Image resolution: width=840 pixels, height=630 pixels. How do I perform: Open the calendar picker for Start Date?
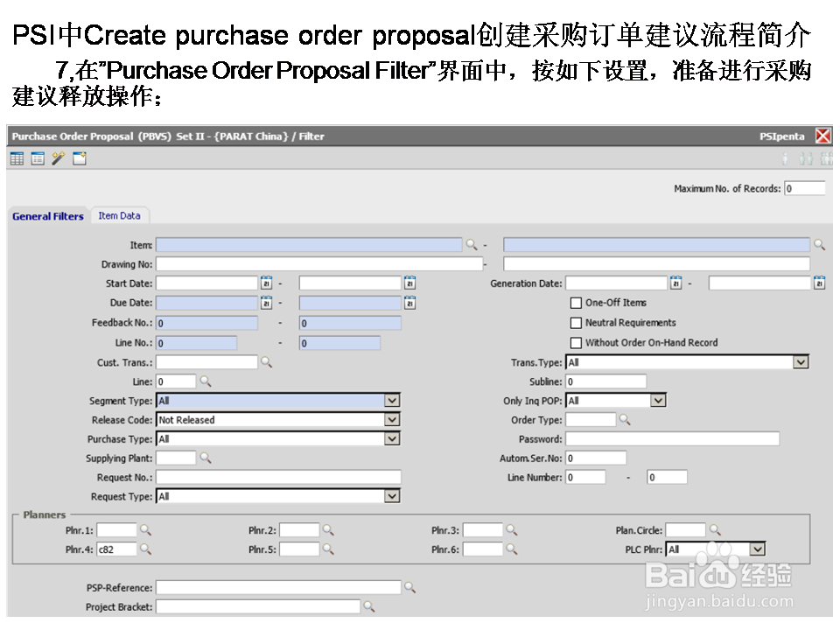pyautogui.click(x=267, y=283)
